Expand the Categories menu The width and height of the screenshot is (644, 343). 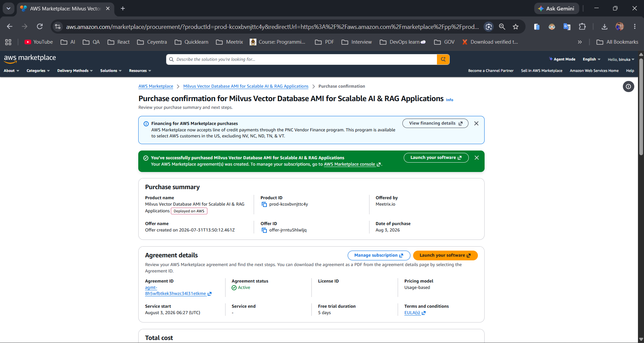coord(38,71)
